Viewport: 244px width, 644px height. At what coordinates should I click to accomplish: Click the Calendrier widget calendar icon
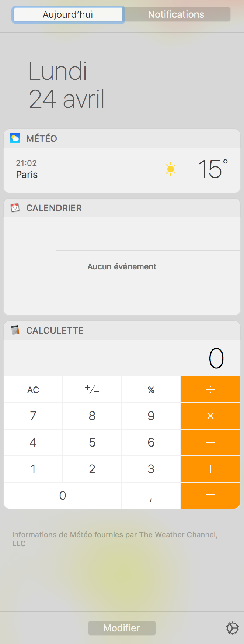pos(15,208)
